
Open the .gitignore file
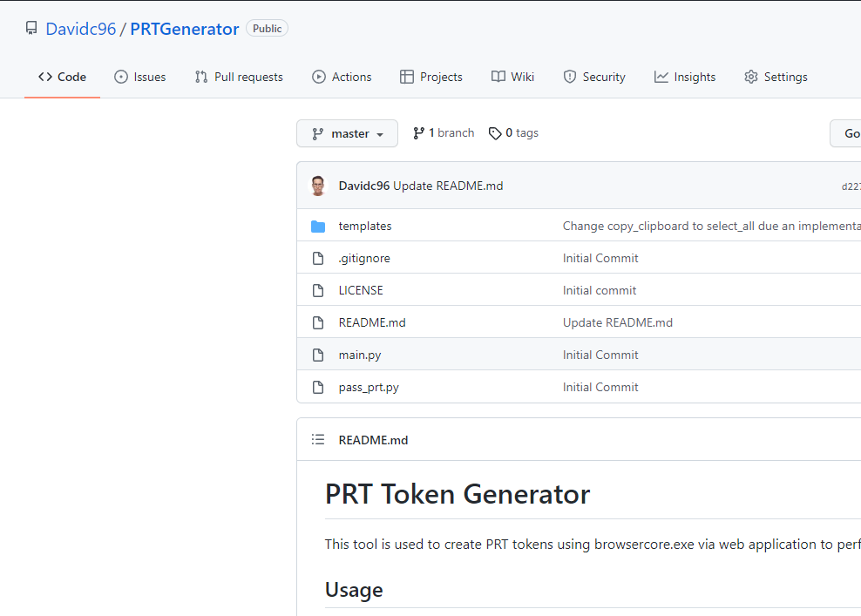coord(364,258)
